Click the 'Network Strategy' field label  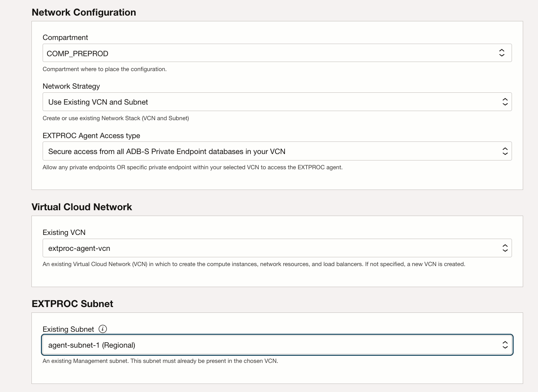71,86
